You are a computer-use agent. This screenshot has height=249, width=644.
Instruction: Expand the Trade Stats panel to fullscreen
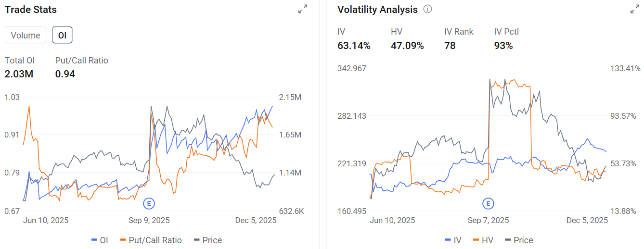pyautogui.click(x=303, y=9)
